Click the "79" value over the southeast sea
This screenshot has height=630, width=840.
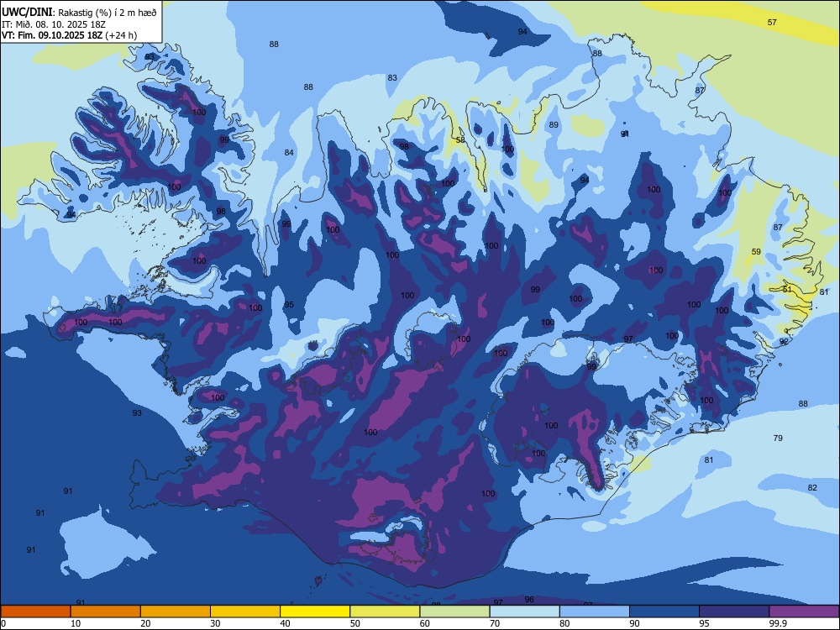coord(779,438)
